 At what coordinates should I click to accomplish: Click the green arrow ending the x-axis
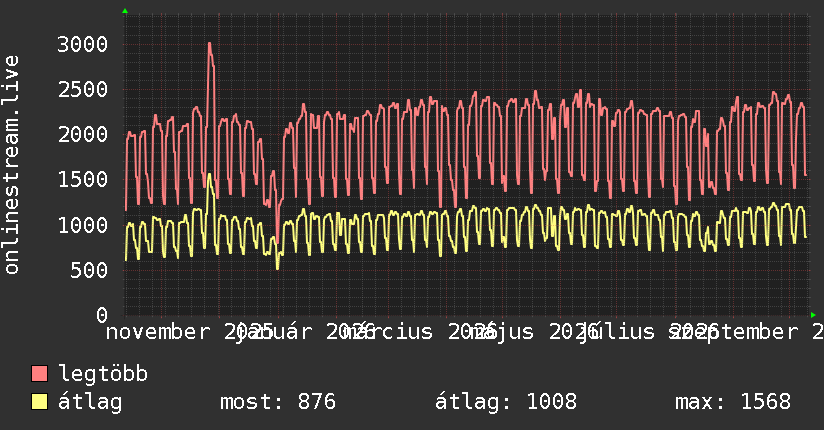[x=813, y=315]
